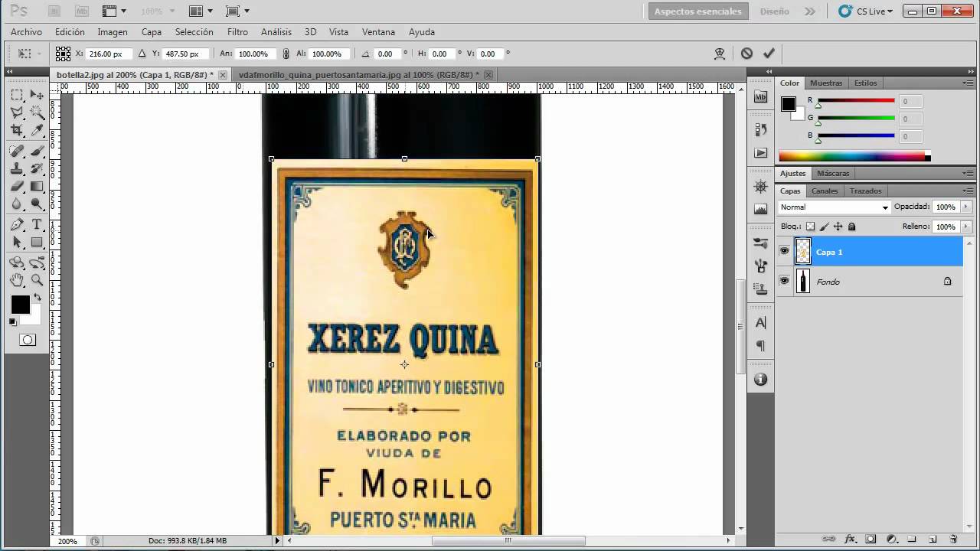
Task: Open the Archivo menu
Action: click(x=26, y=32)
